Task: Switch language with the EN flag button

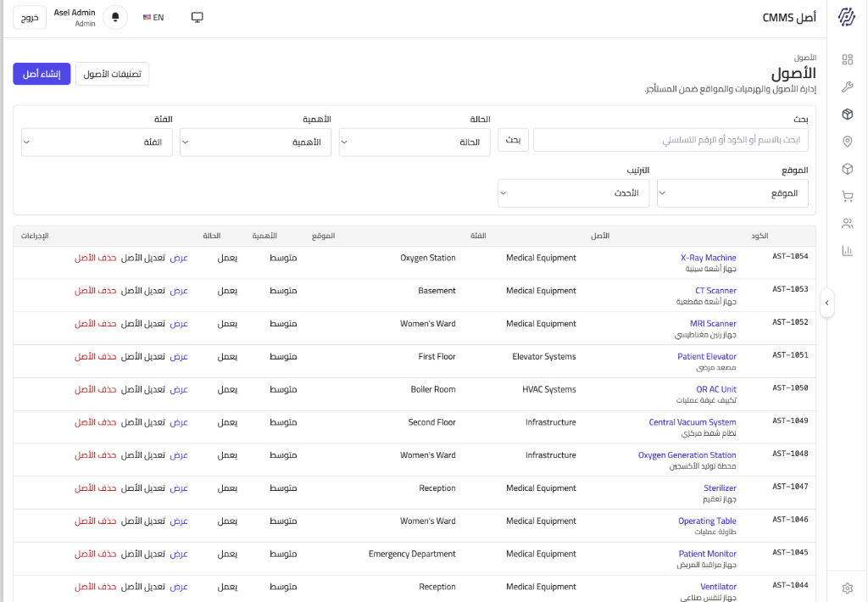Action: click(x=153, y=18)
